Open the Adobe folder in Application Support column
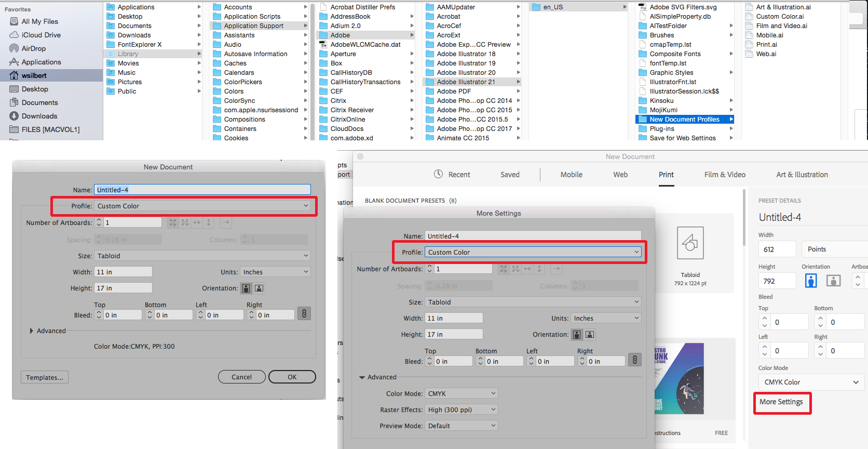Viewport: 868px width, 449px height. [367, 35]
